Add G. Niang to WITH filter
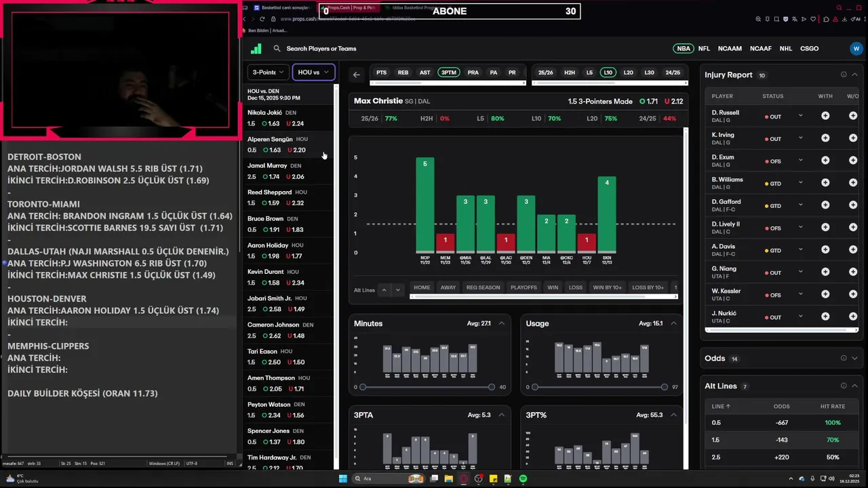This screenshot has height=488, width=868. click(x=825, y=272)
